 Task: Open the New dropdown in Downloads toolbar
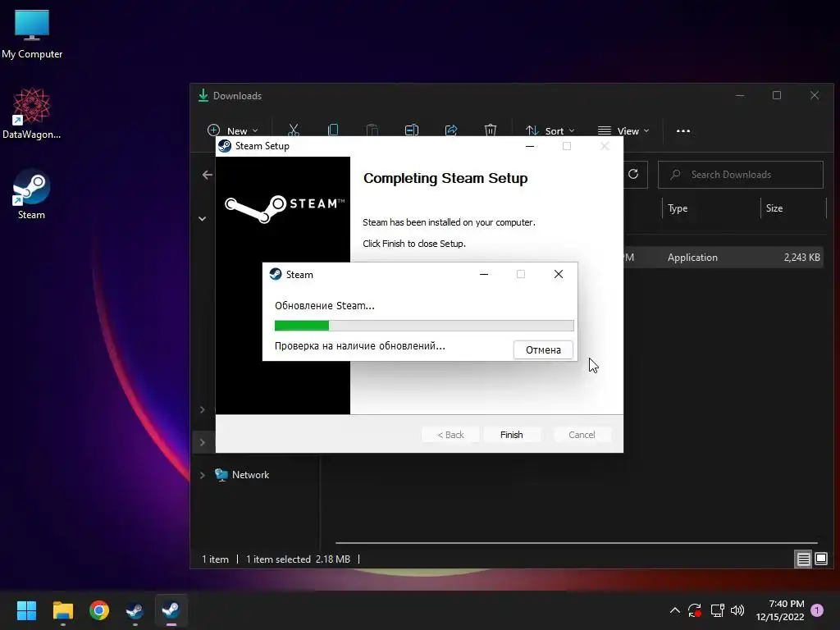233,130
